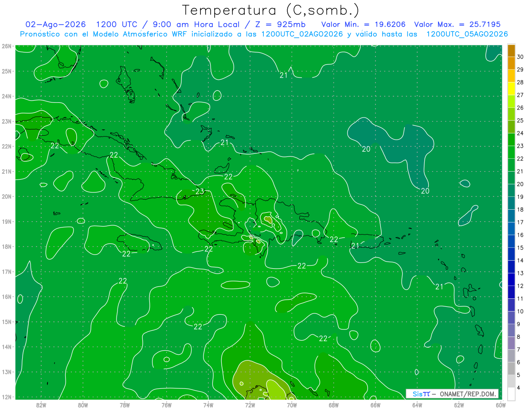Image resolution: width=532 pixels, height=411 pixels.
Task: Click the initialization time "1200UTC_02AGO2026"
Action: click(302, 34)
